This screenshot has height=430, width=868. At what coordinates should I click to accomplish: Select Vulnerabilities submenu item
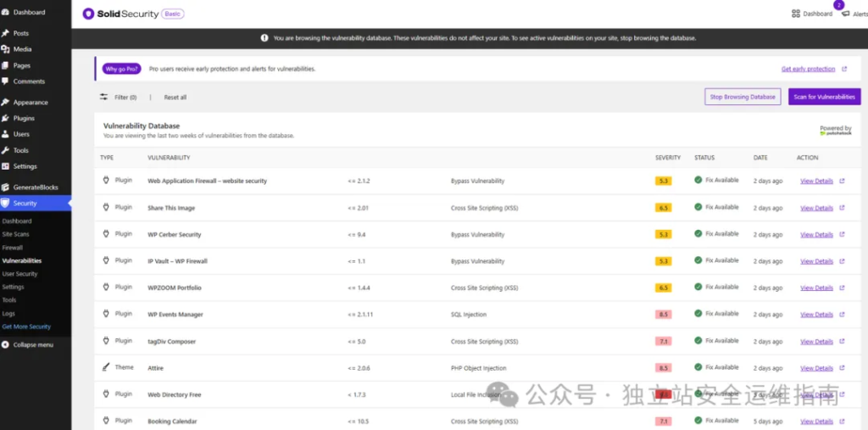coord(21,260)
